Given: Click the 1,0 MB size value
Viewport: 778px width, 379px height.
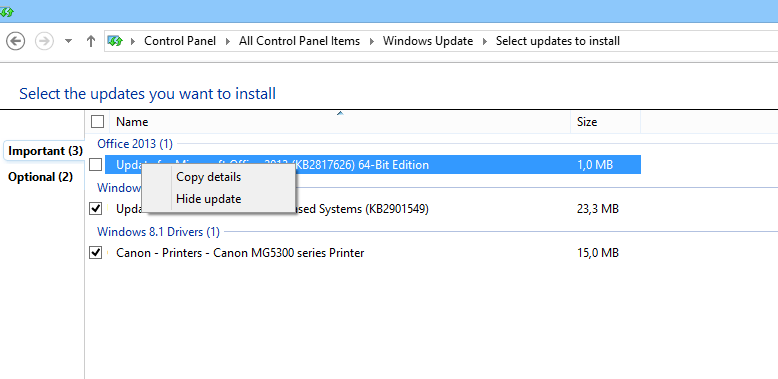Looking at the screenshot, I should pos(595,164).
